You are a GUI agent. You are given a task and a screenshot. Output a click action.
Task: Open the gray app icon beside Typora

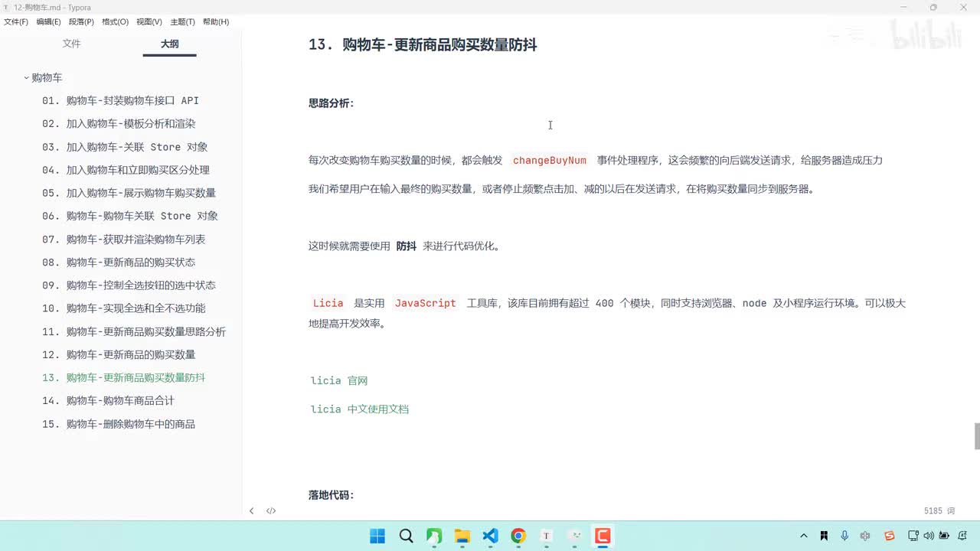575,536
